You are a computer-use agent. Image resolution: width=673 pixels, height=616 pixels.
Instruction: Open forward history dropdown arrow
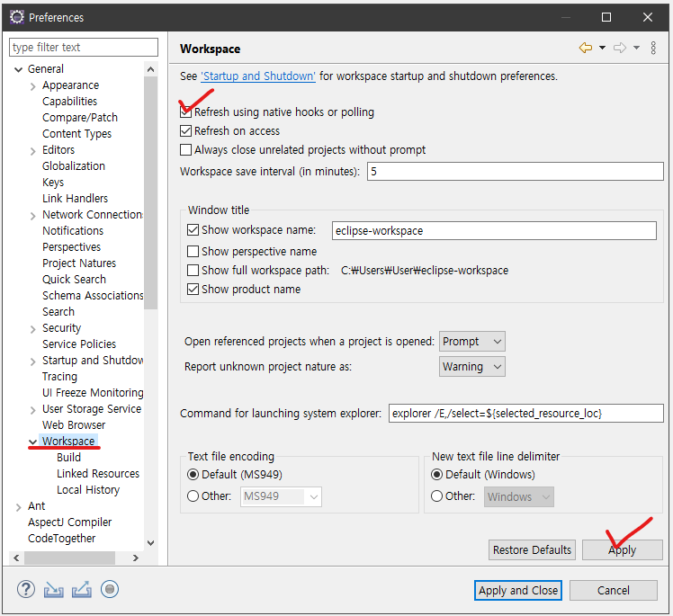(x=636, y=48)
